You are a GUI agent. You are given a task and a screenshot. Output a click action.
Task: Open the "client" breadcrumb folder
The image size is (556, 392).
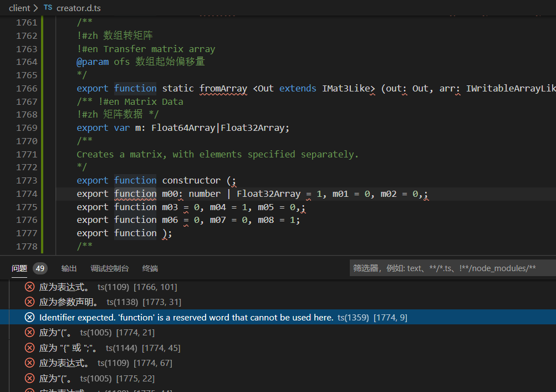pos(19,8)
